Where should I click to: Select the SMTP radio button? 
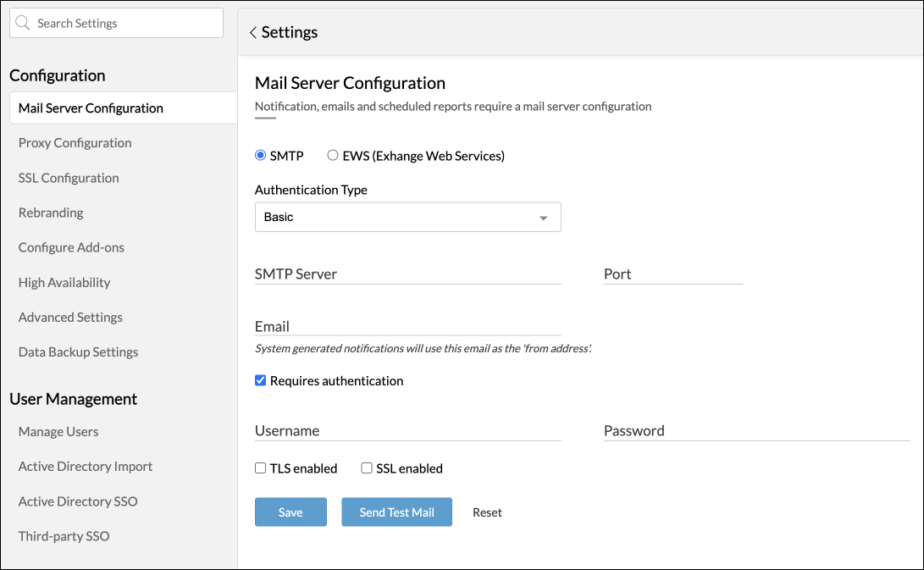261,156
